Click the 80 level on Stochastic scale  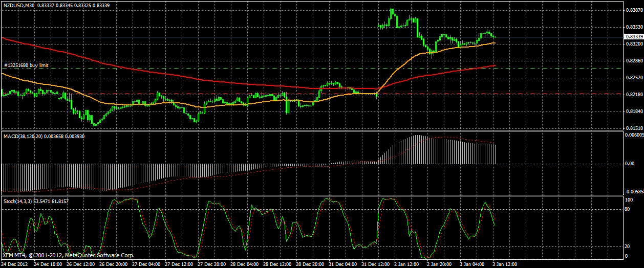(628, 209)
